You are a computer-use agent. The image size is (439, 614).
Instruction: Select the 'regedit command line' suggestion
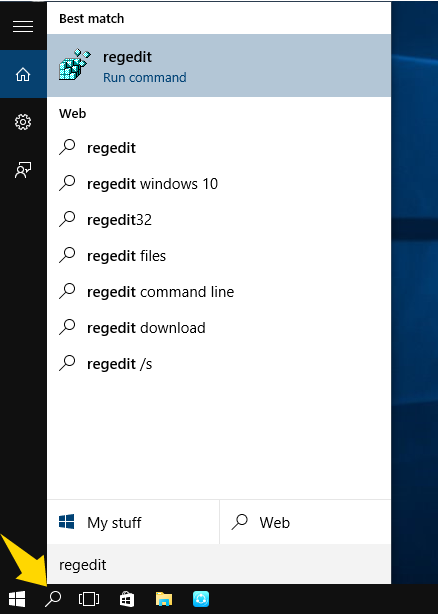219,292
